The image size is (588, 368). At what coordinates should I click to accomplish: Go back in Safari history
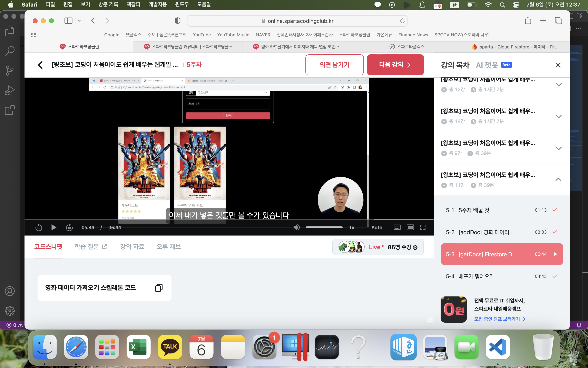(x=93, y=21)
